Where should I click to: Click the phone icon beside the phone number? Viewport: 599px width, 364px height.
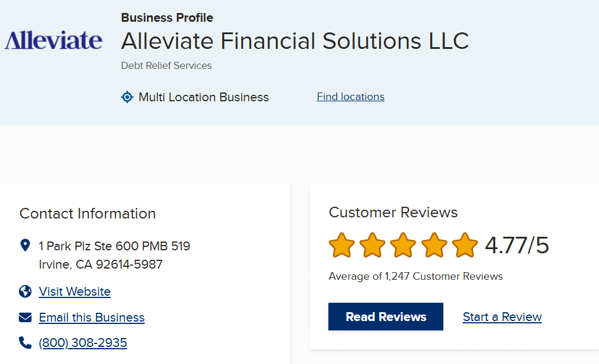(x=24, y=342)
